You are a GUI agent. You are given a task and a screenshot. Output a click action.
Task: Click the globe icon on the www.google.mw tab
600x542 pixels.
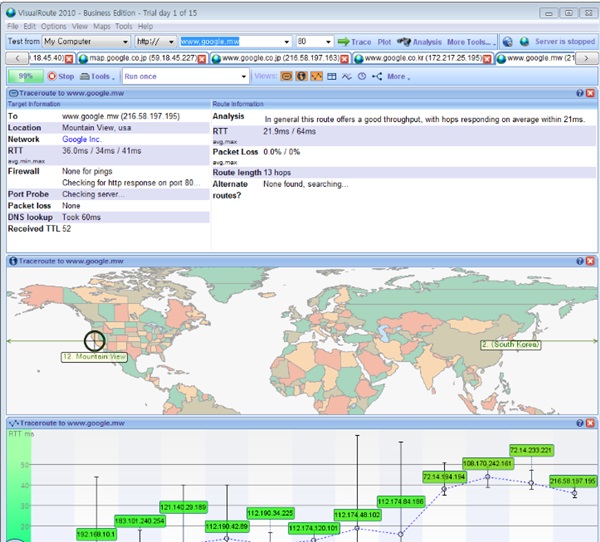click(501, 59)
